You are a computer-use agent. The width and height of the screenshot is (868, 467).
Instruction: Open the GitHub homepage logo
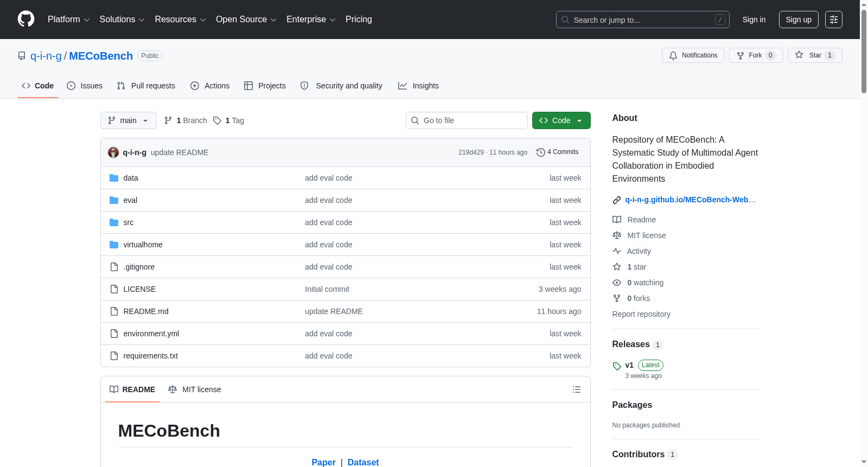coord(26,20)
